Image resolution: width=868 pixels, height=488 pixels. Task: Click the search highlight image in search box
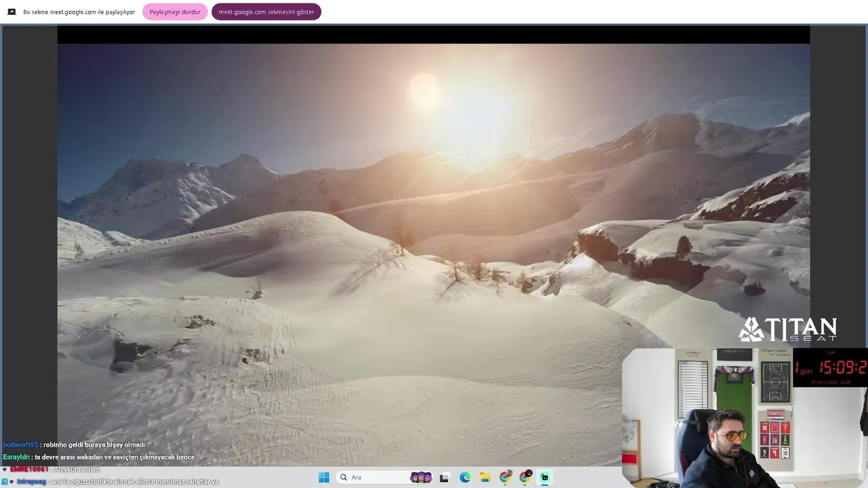point(421,477)
